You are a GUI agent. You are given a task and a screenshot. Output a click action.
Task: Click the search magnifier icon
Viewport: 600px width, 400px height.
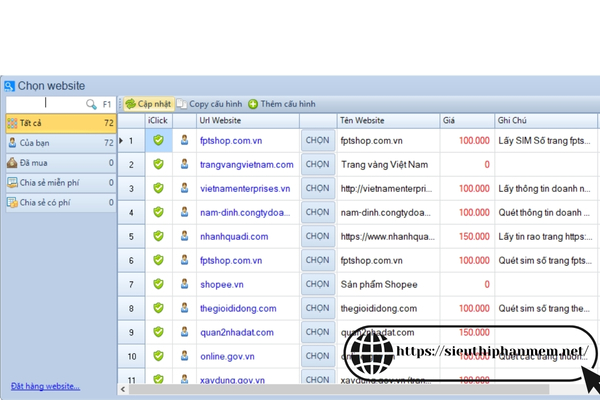91,104
